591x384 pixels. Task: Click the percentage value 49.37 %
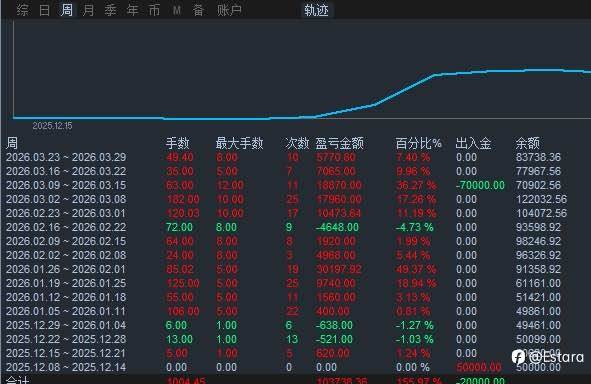pos(416,269)
